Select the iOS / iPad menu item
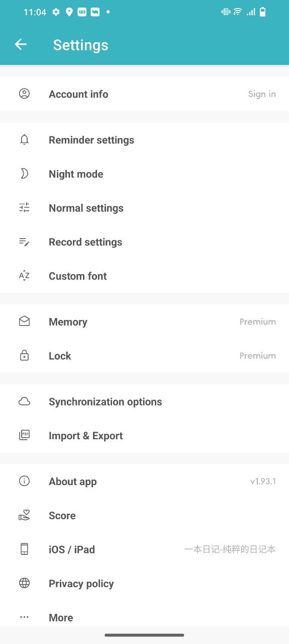Image resolution: width=289 pixels, height=644 pixels. point(144,549)
